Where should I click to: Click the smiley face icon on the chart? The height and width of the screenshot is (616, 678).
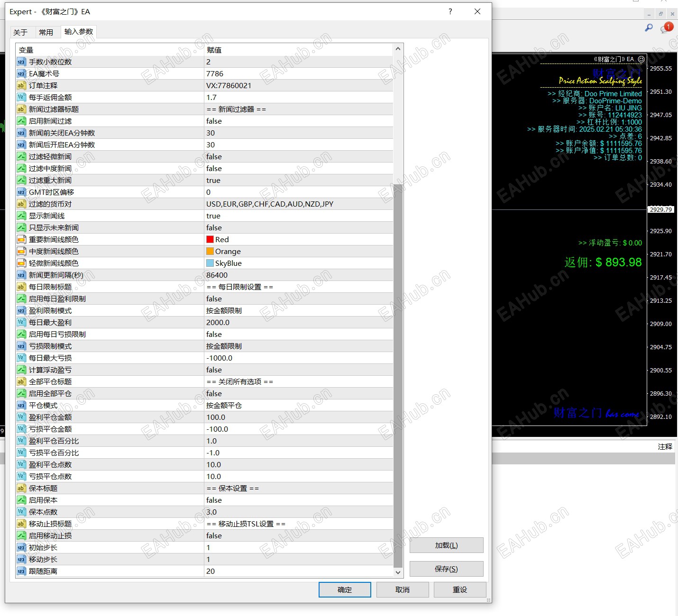pos(641,59)
